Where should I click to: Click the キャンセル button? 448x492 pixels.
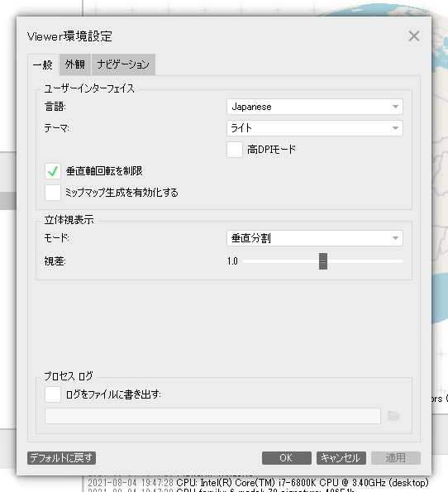pyautogui.click(x=341, y=458)
